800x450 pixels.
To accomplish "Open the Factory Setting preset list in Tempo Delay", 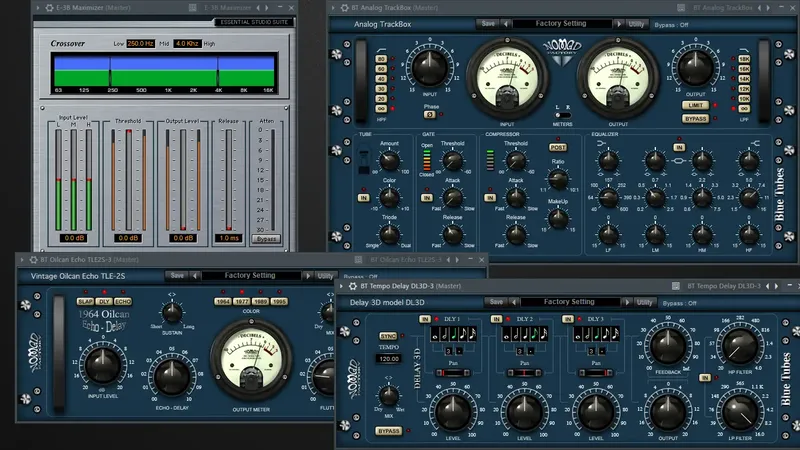I will click(x=569, y=302).
